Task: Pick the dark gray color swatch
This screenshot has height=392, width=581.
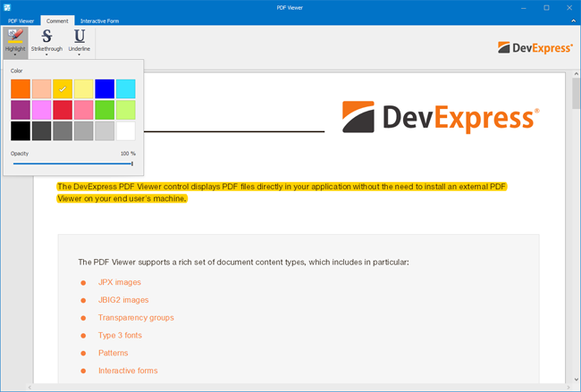Action: coord(41,131)
